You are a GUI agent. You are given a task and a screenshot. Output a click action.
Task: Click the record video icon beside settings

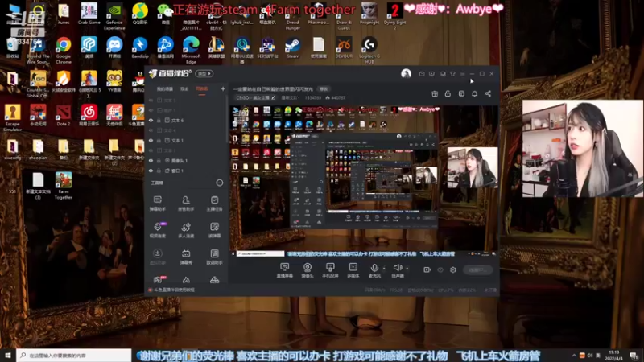[x=427, y=269]
